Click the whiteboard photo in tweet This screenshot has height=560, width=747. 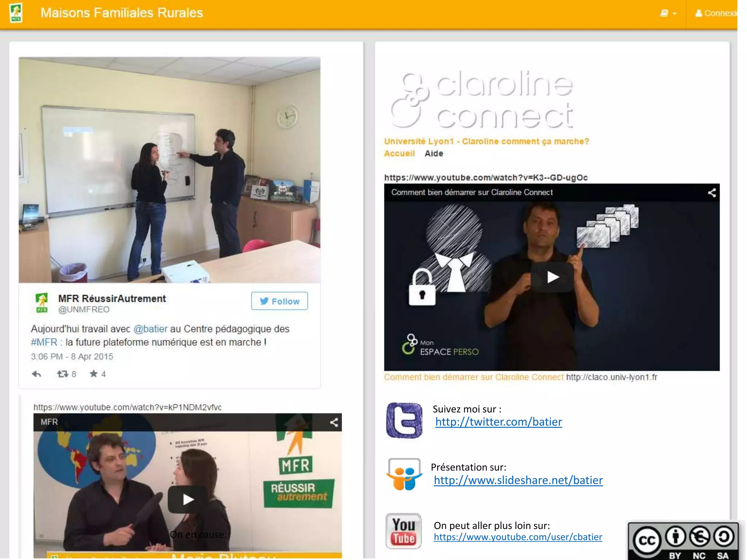point(170,170)
